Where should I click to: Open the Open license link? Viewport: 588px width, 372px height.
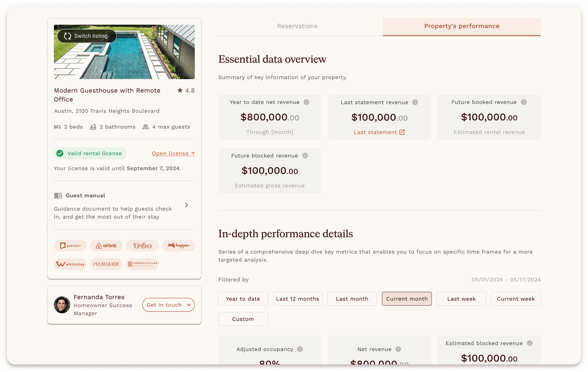(173, 154)
